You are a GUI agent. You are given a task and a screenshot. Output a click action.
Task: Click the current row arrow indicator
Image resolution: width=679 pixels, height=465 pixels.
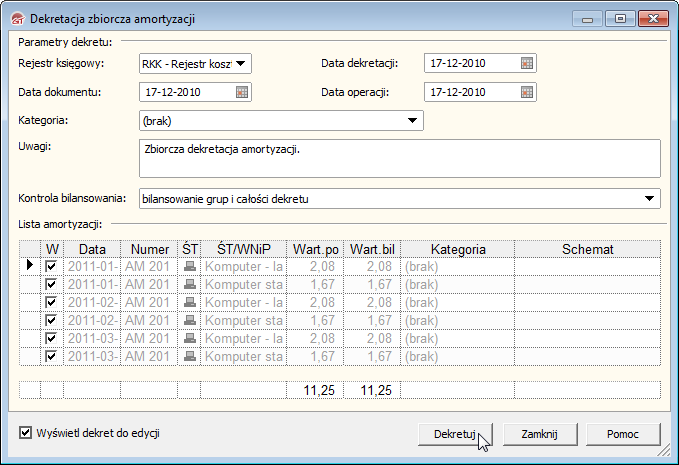(x=29, y=266)
